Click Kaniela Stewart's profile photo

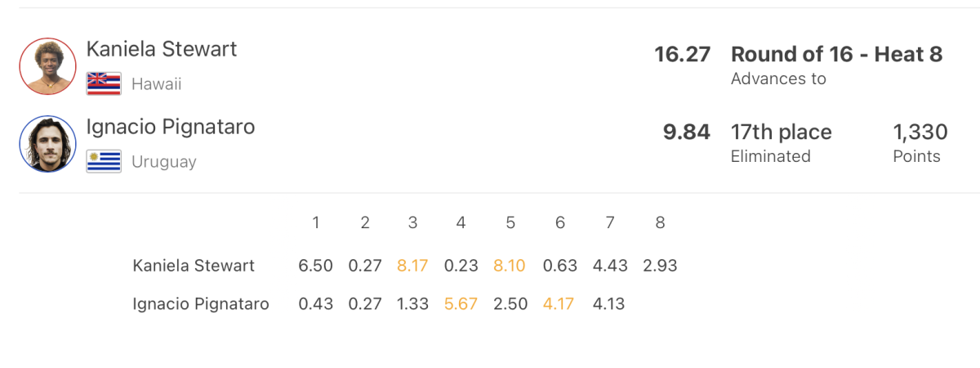click(47, 65)
